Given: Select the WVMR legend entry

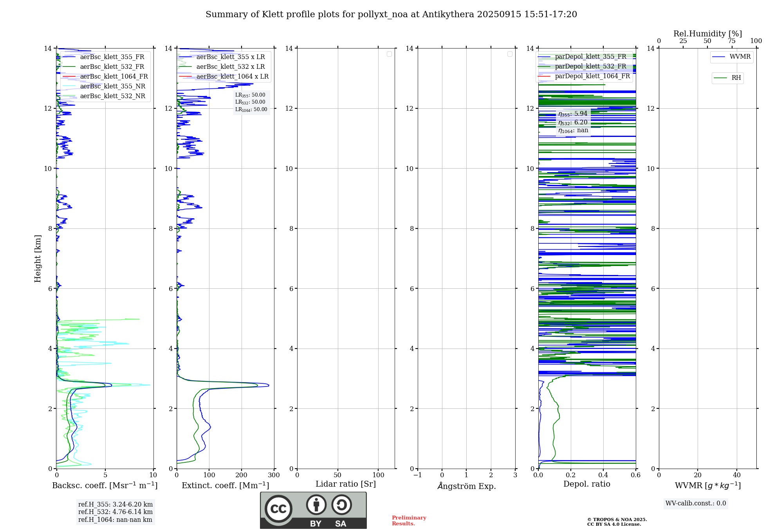Looking at the screenshot, I should [732, 57].
